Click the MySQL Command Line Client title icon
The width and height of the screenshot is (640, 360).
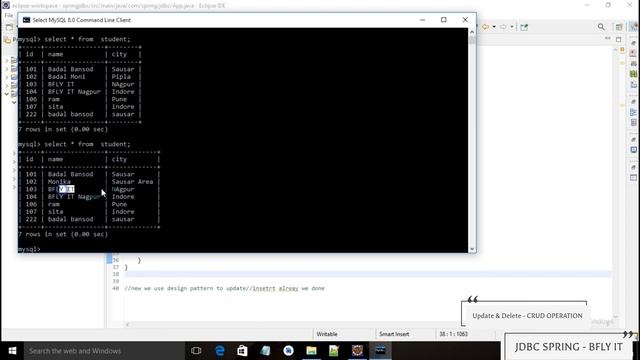coord(27,20)
